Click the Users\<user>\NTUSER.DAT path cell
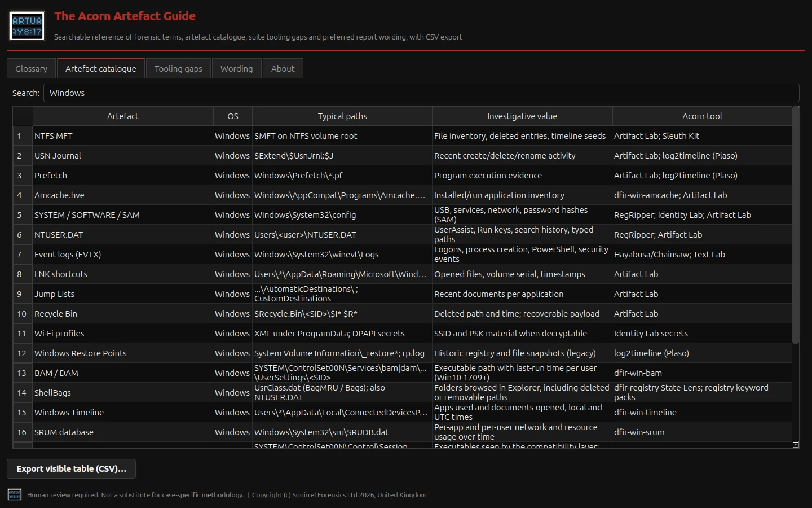This screenshot has height=508, width=812. [342, 235]
